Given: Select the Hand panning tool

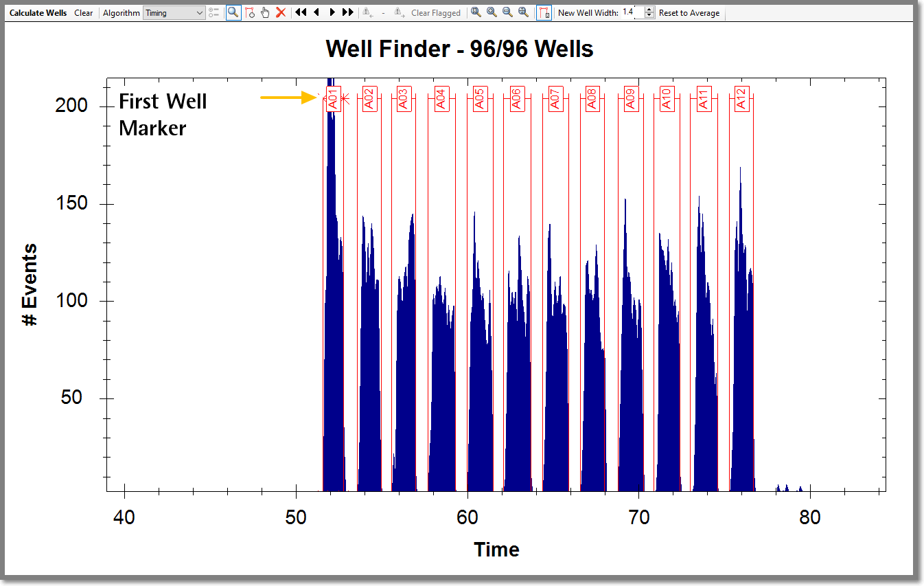Looking at the screenshot, I should (265, 12).
